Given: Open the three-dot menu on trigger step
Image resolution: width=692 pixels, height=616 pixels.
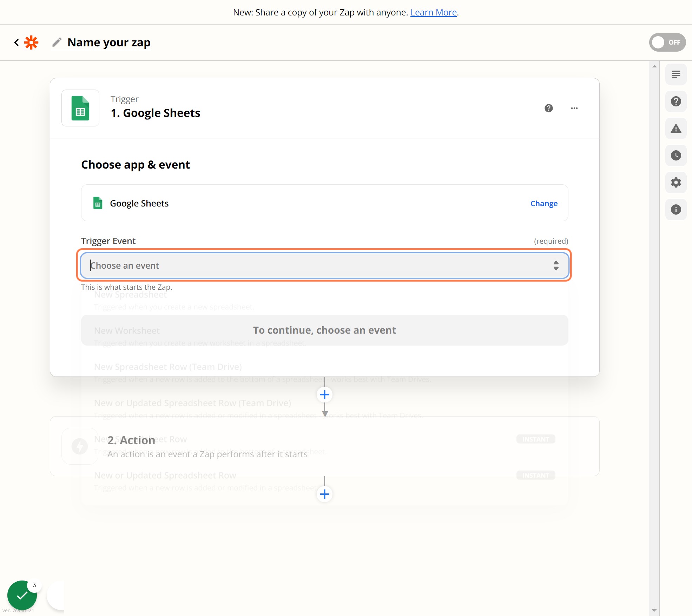Looking at the screenshot, I should tap(574, 108).
